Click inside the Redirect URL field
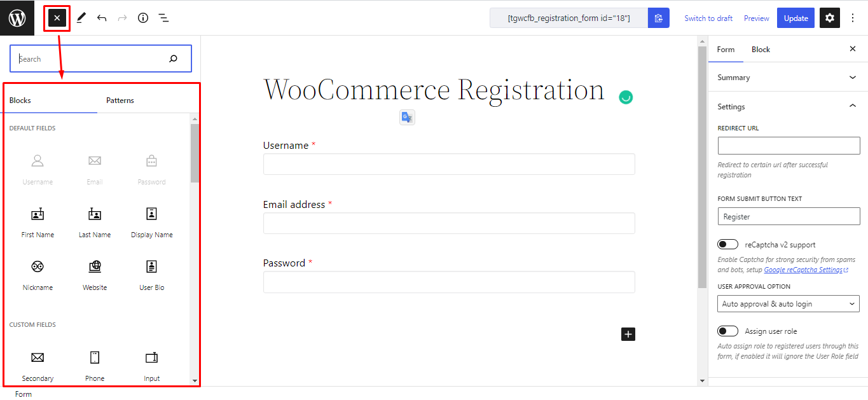The height and width of the screenshot is (400, 868). coord(788,146)
